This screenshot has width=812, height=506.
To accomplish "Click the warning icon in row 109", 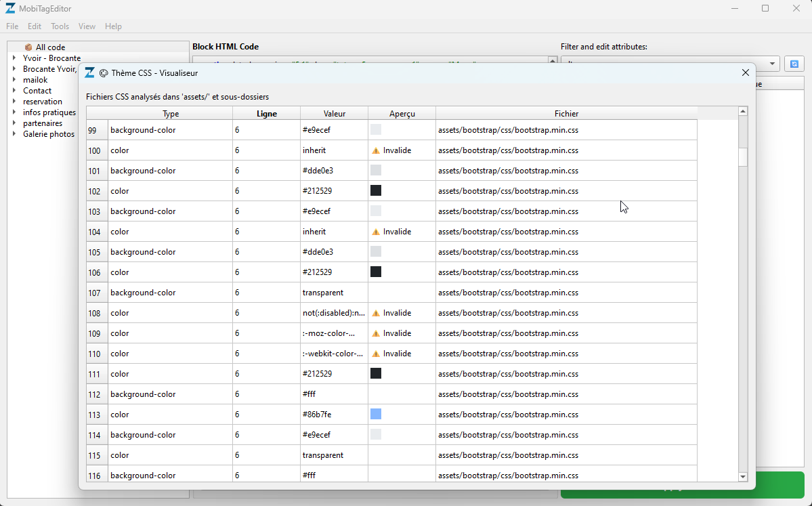I will tap(376, 333).
